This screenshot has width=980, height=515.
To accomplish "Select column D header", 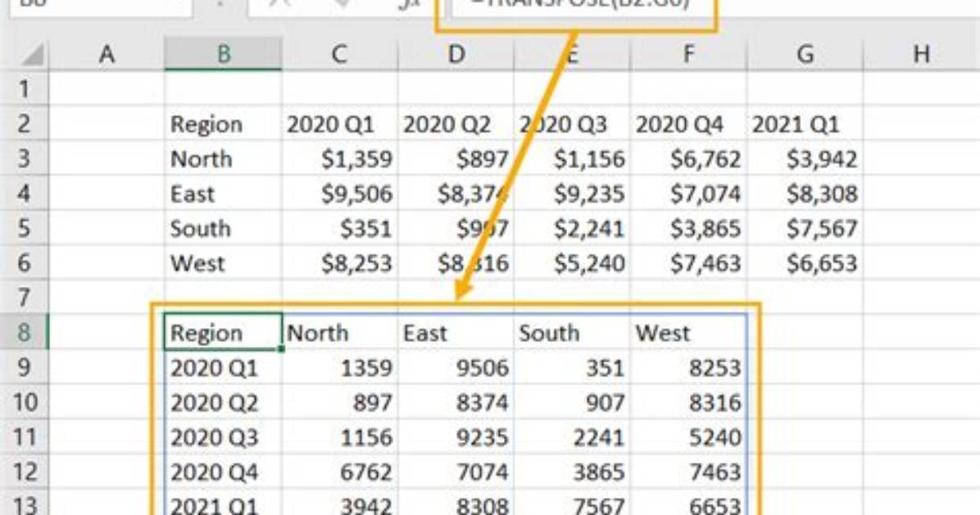I will coord(456,54).
